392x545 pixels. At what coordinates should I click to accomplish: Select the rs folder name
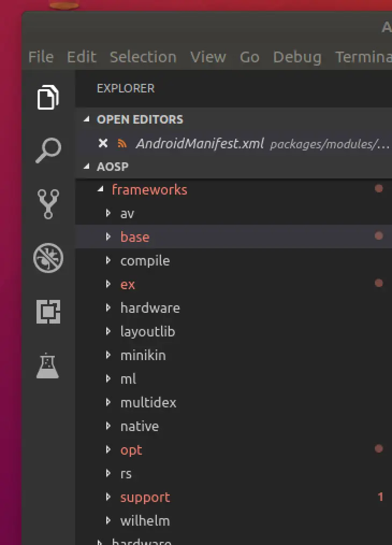click(126, 474)
